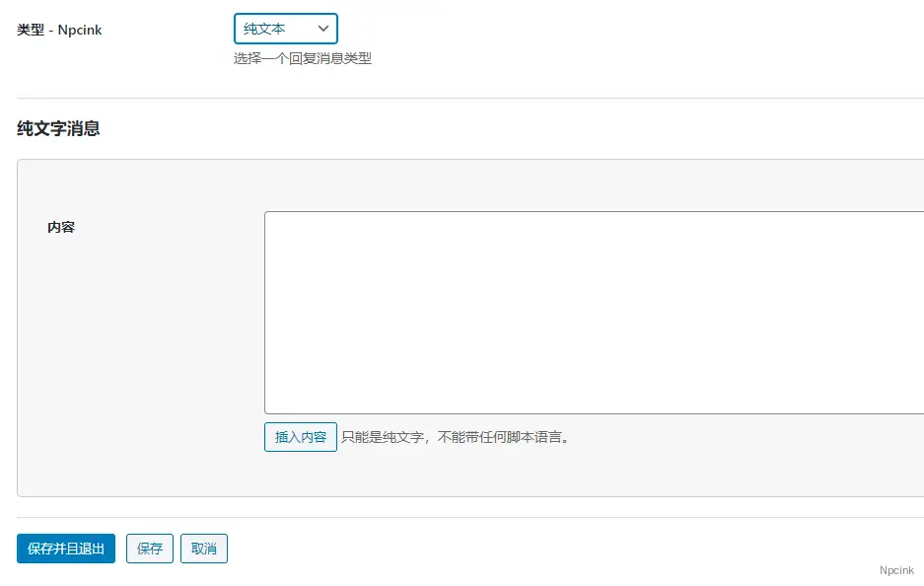924x586 pixels.
Task: Click the blue 保存并且退出 button
Action: point(65,549)
